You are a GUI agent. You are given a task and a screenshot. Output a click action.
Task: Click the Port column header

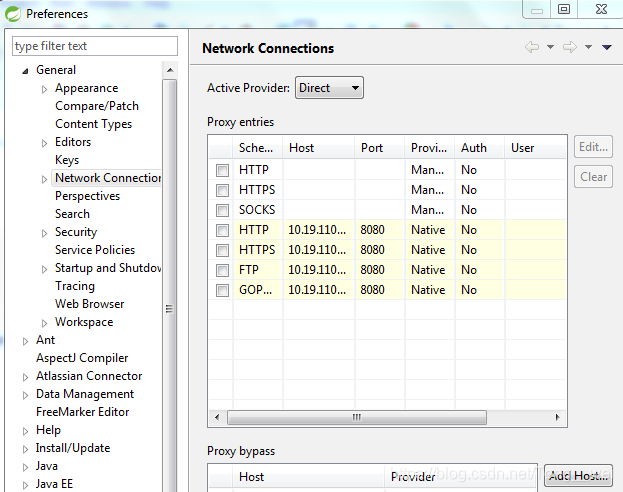(x=380, y=148)
